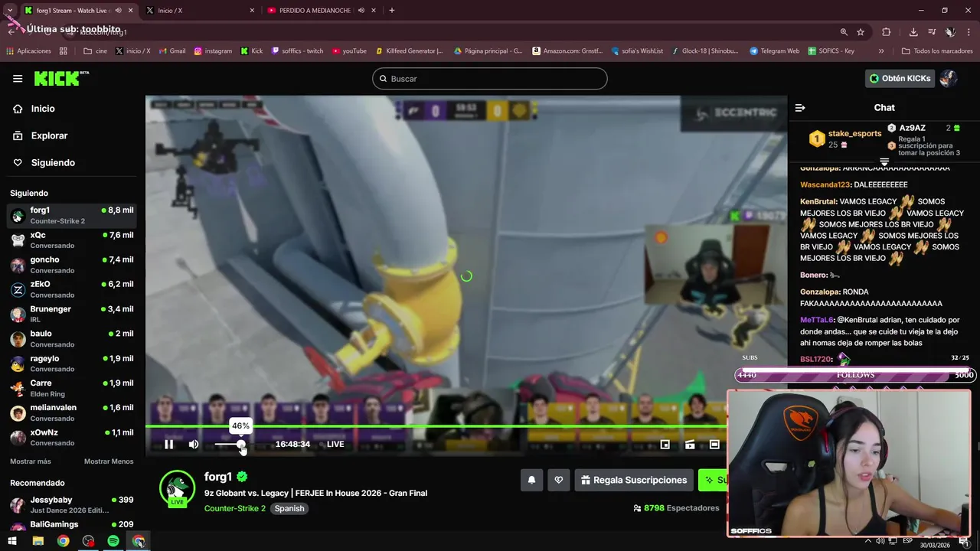Open user profile avatar menu

tap(949, 78)
